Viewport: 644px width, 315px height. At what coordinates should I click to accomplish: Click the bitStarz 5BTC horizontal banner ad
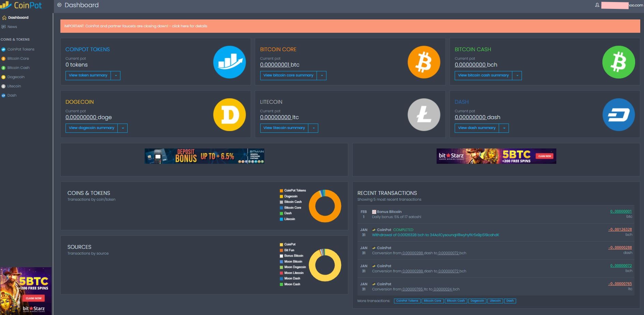pos(496,156)
